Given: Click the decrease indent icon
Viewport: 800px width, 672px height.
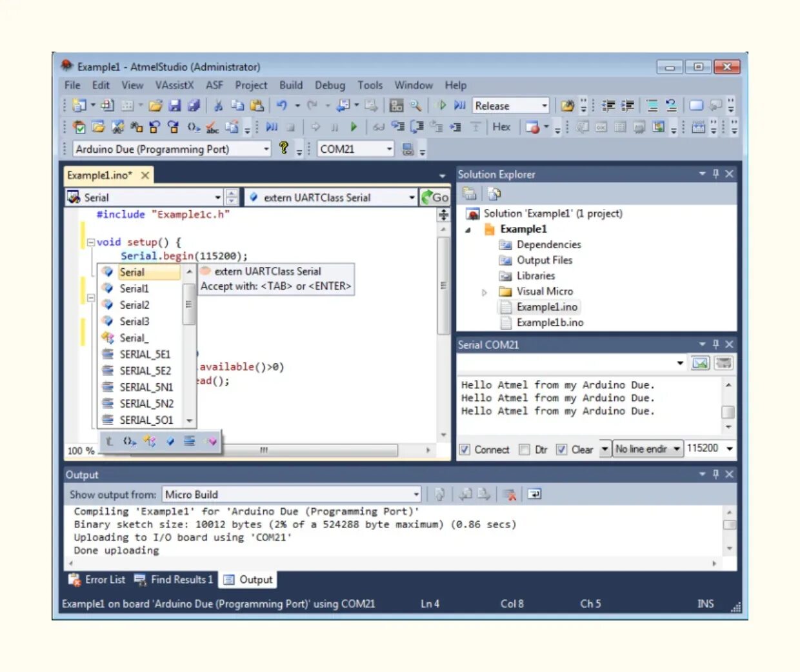Looking at the screenshot, I should (608, 106).
